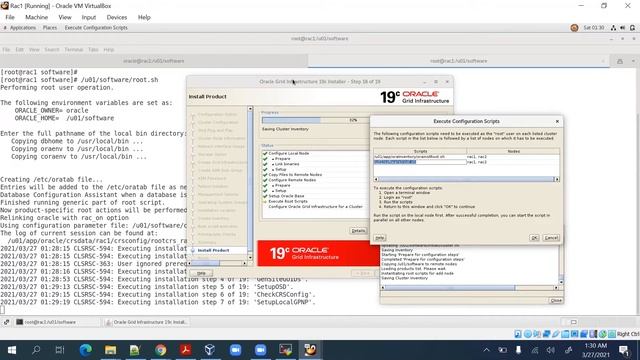Image resolution: width=640 pixels, height=360 pixels.
Task: Click the Scripts column header
Action: coord(420,151)
